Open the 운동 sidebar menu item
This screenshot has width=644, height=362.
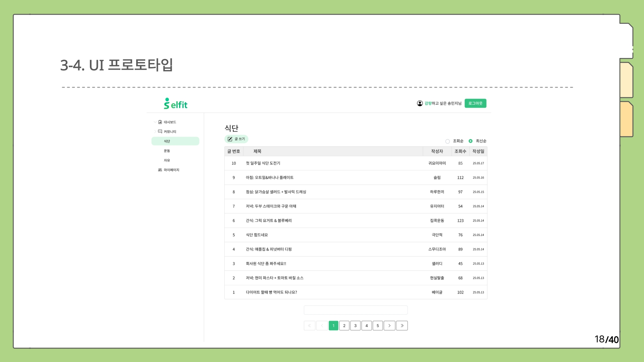pos(167,151)
